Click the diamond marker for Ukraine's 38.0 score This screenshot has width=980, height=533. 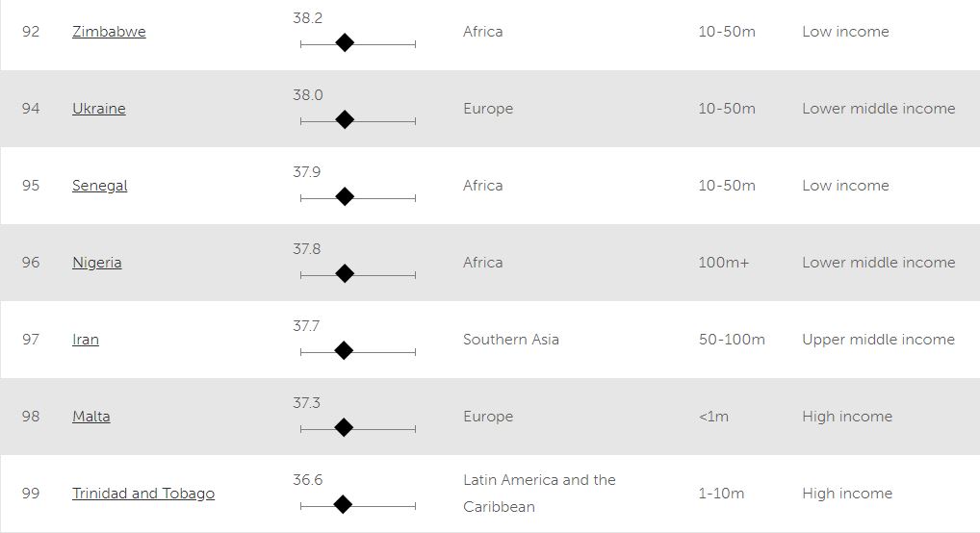point(345,119)
